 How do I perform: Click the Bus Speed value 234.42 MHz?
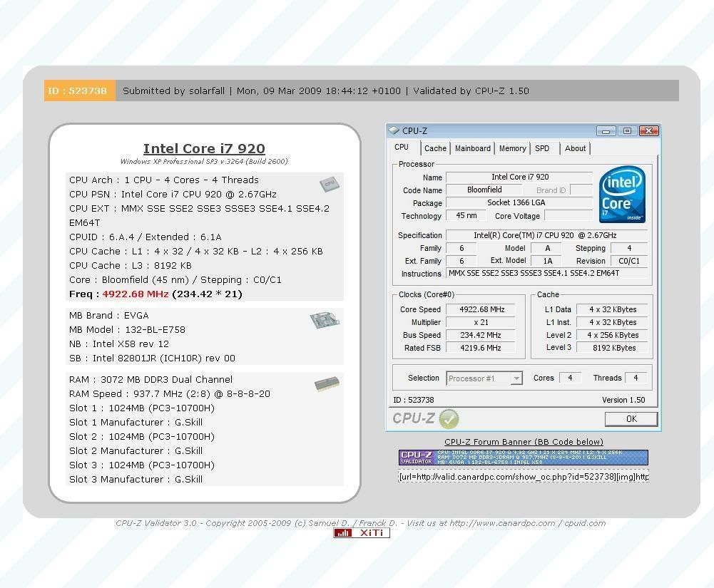click(x=481, y=335)
